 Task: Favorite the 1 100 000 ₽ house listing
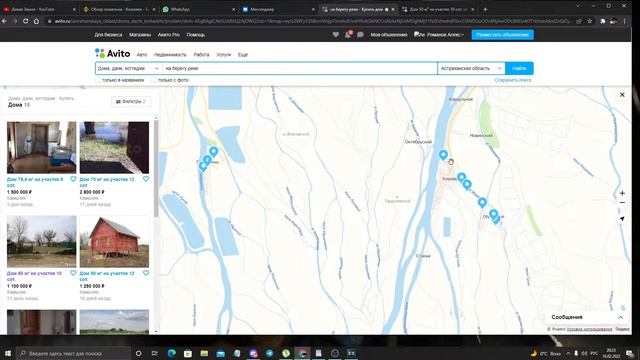[73, 273]
